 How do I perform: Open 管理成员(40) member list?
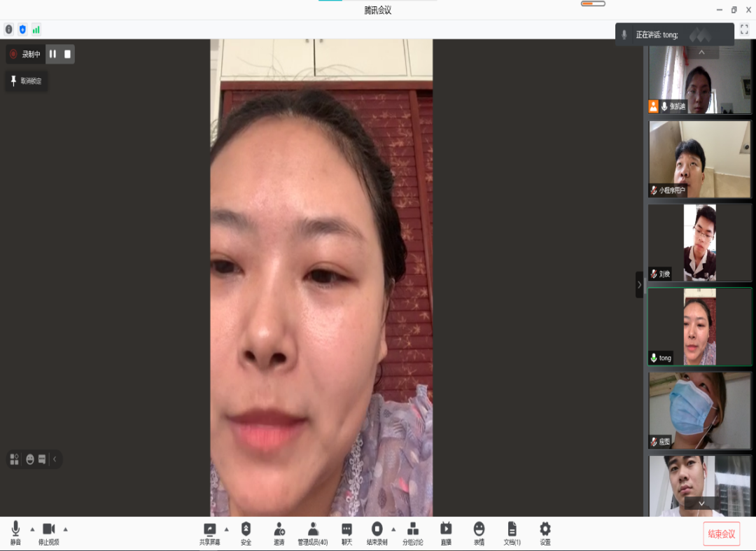[x=313, y=533]
